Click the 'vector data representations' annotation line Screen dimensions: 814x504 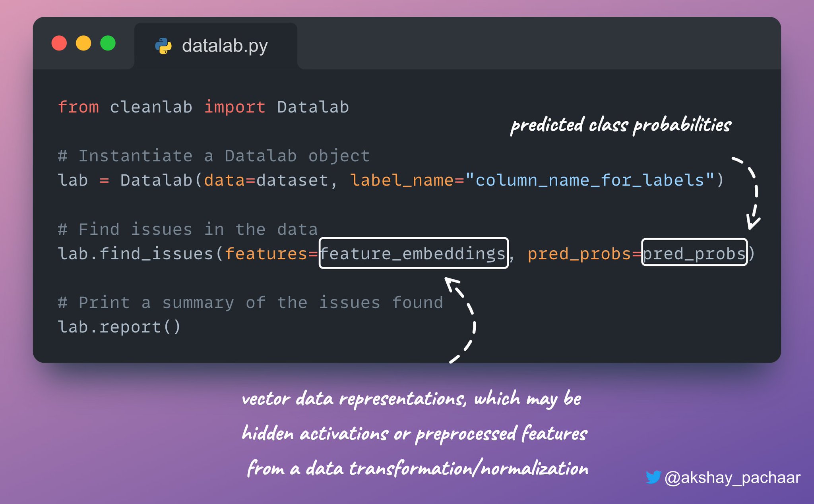411,399
